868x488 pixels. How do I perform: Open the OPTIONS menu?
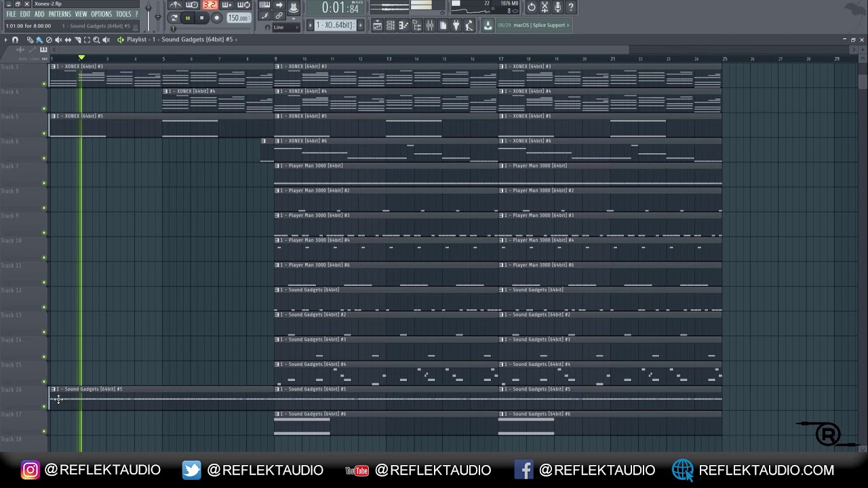[101, 14]
